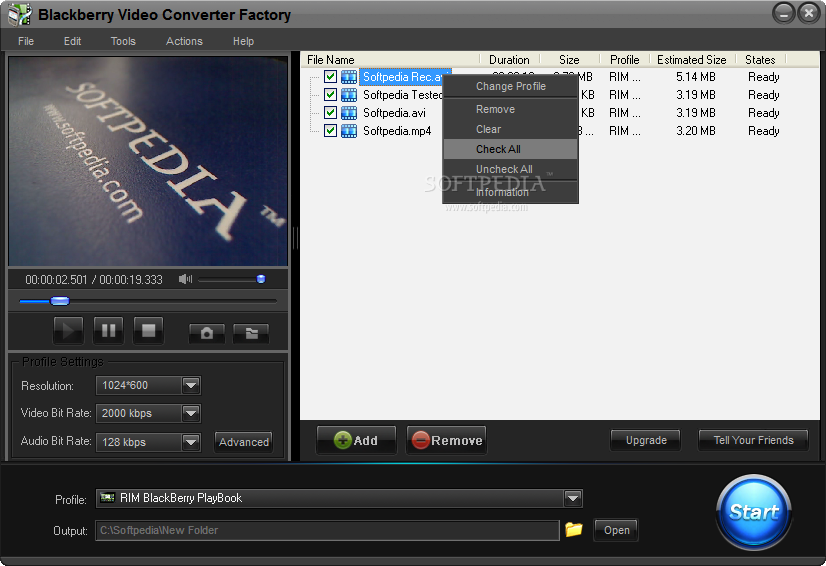Open the Resolution dropdown

click(x=191, y=385)
